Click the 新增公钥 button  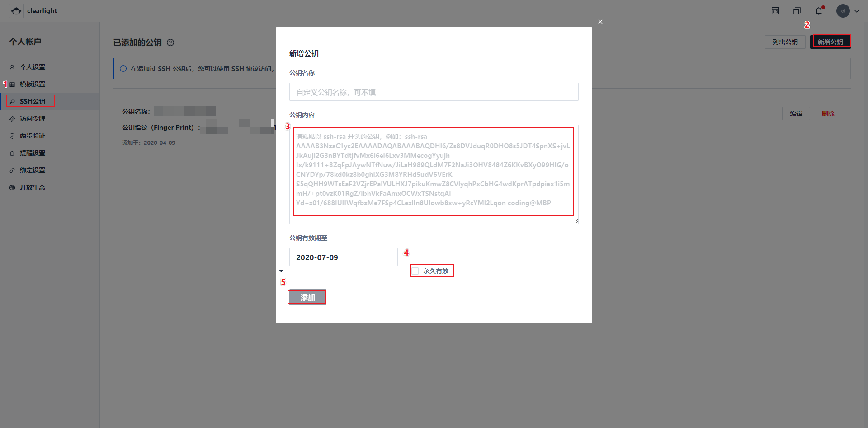[830, 42]
